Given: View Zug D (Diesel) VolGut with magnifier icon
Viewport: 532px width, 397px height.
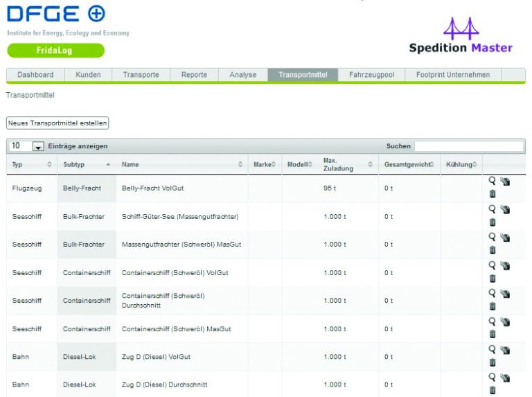Looking at the screenshot, I should click(493, 349).
